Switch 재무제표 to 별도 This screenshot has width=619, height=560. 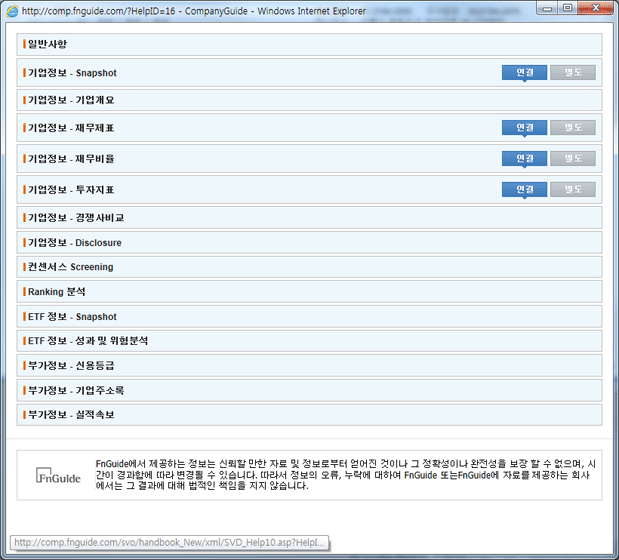572,128
